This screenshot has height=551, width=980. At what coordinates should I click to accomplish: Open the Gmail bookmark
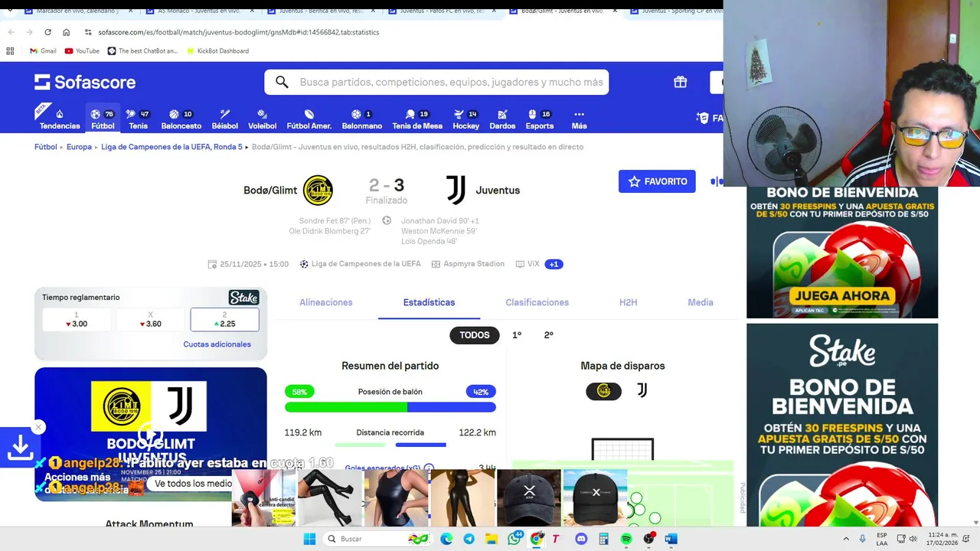click(x=42, y=51)
